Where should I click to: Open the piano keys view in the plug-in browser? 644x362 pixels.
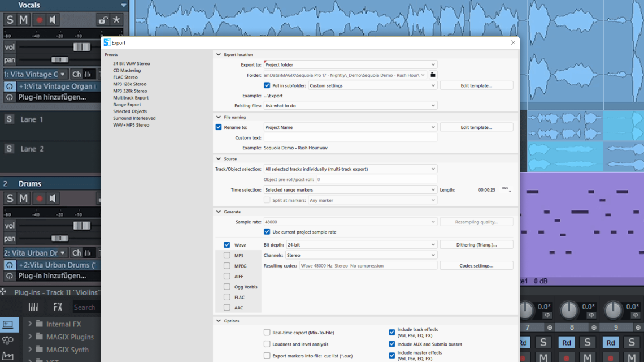tap(33, 307)
